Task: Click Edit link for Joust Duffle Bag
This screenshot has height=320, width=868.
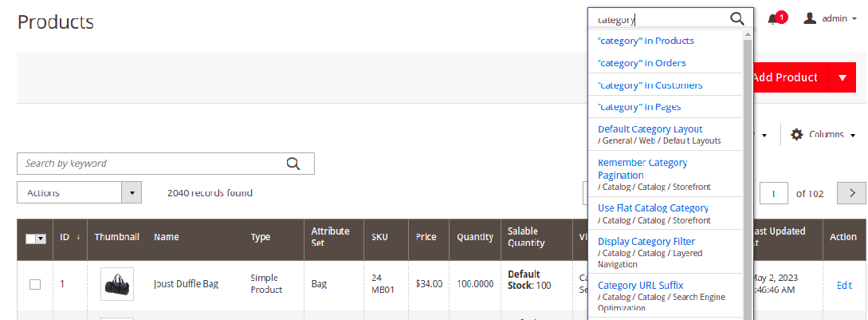Action: point(844,285)
